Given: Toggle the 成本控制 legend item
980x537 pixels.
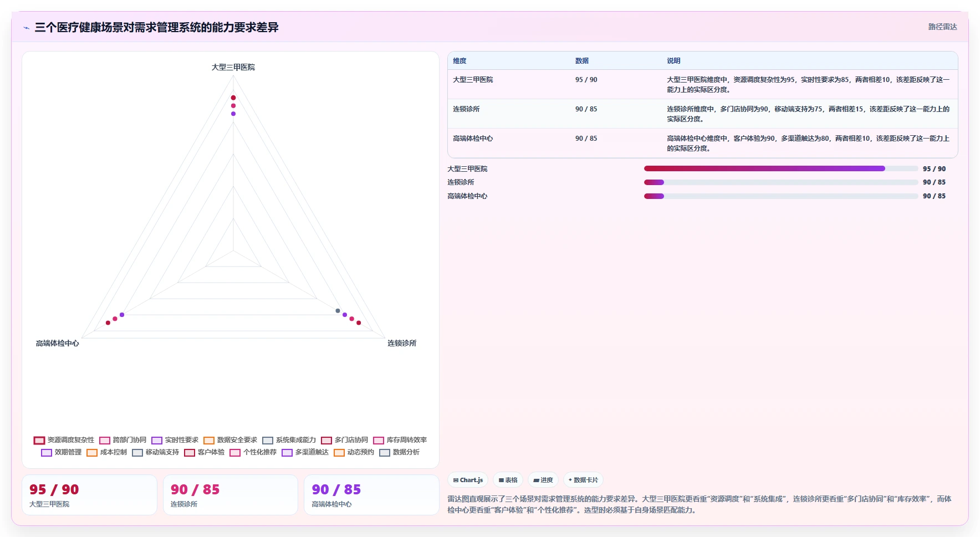Looking at the screenshot, I should 106,452.
